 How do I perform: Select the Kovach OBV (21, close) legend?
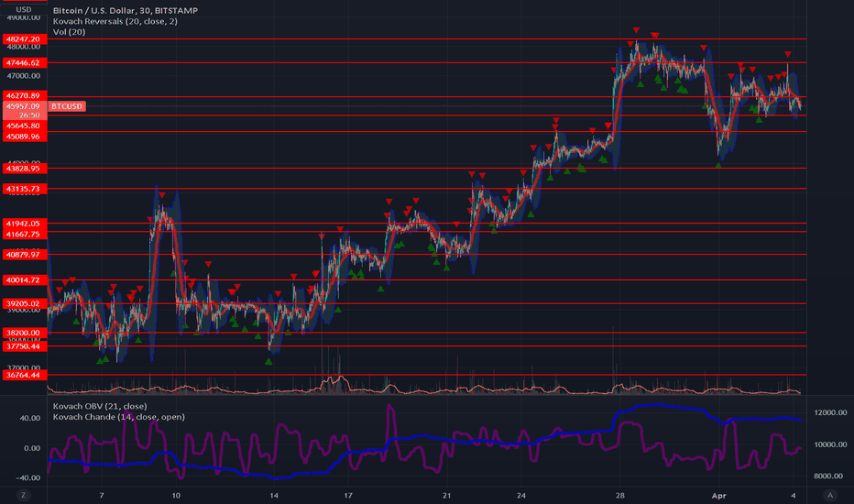[x=100, y=406]
